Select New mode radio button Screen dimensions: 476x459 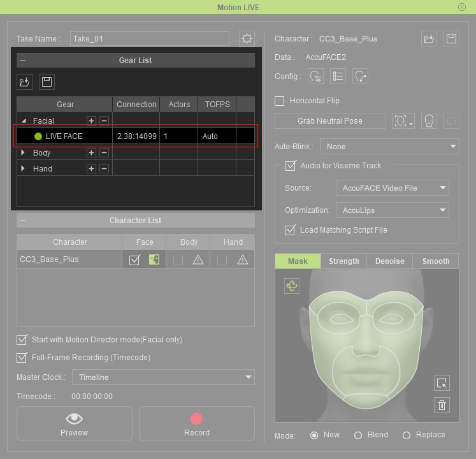click(x=314, y=435)
